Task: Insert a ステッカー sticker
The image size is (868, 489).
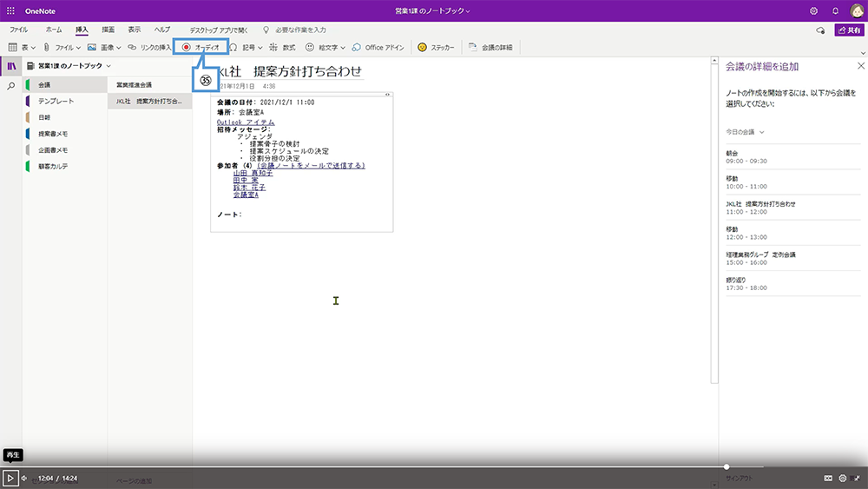Action: coord(436,47)
